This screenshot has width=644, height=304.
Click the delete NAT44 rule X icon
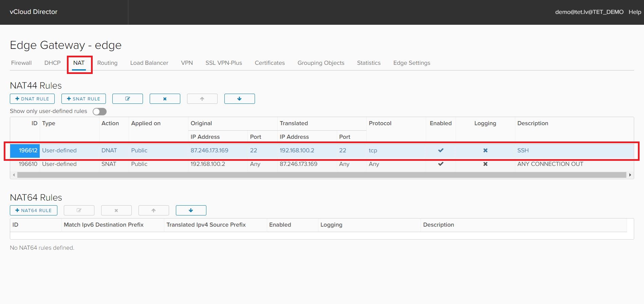(x=165, y=99)
